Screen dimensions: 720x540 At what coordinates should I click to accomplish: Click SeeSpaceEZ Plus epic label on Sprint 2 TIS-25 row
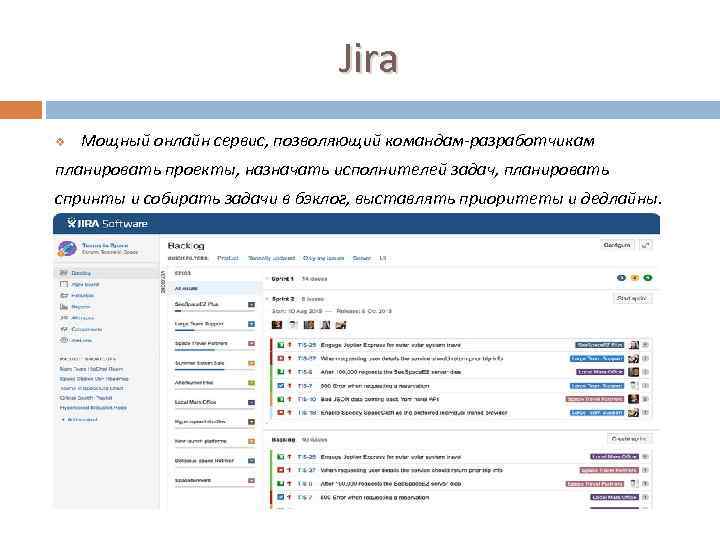coord(600,344)
